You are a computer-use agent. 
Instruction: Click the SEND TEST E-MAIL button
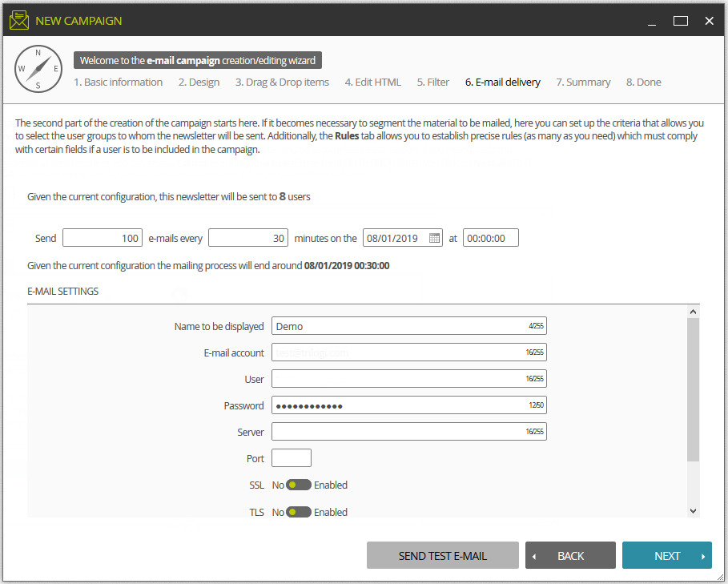click(442, 555)
